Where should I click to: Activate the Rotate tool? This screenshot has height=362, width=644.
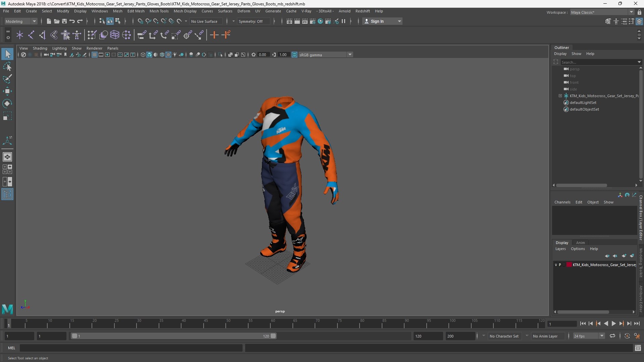coord(7,104)
